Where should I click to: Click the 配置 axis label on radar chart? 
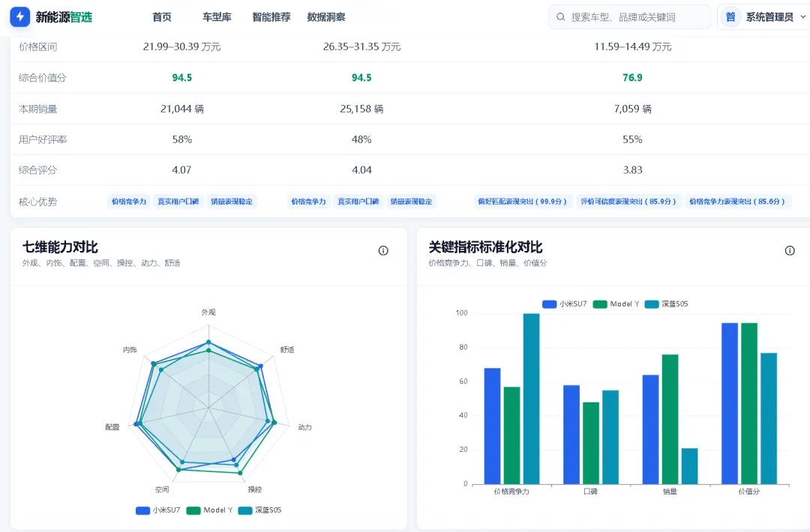tap(112, 427)
